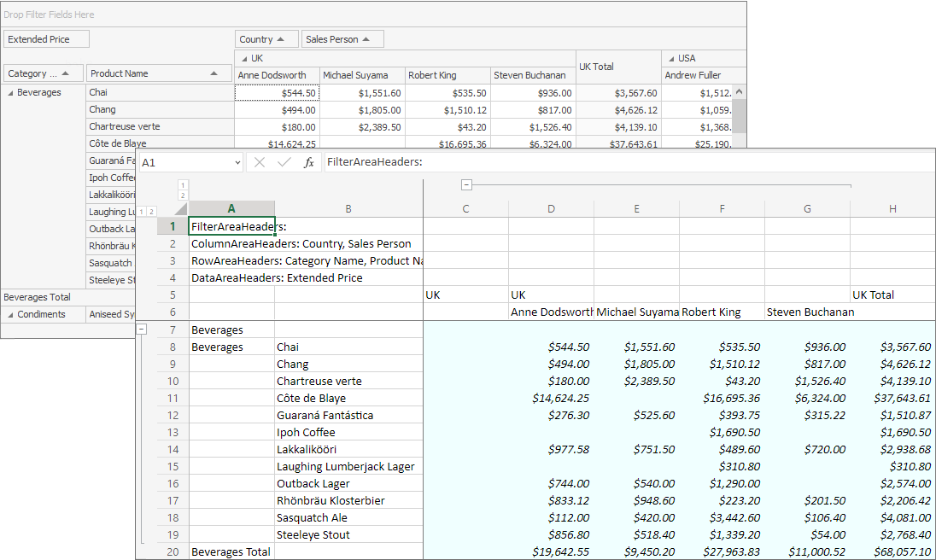This screenshot has width=936, height=560.
Task: Show row outline level 1
Action: 142,211
